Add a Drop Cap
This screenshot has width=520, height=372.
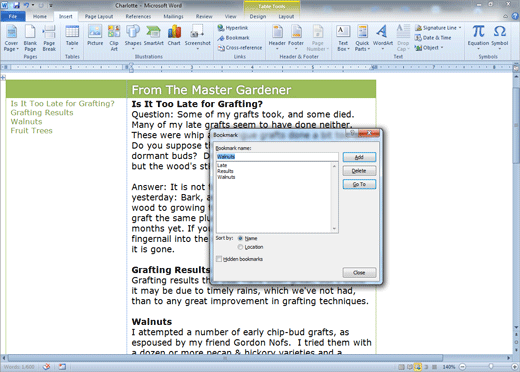403,38
